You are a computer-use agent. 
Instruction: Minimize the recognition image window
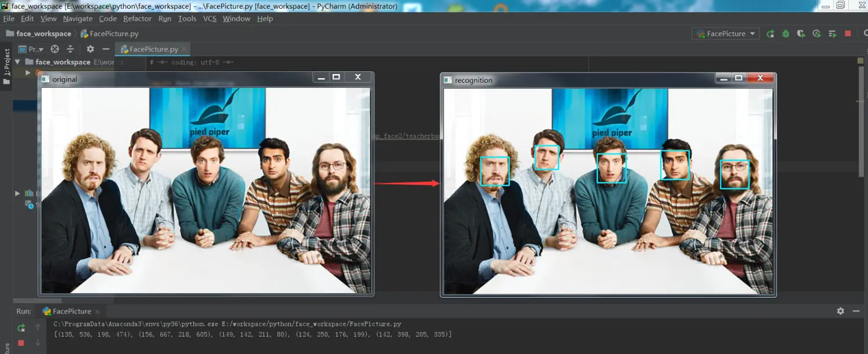point(723,78)
